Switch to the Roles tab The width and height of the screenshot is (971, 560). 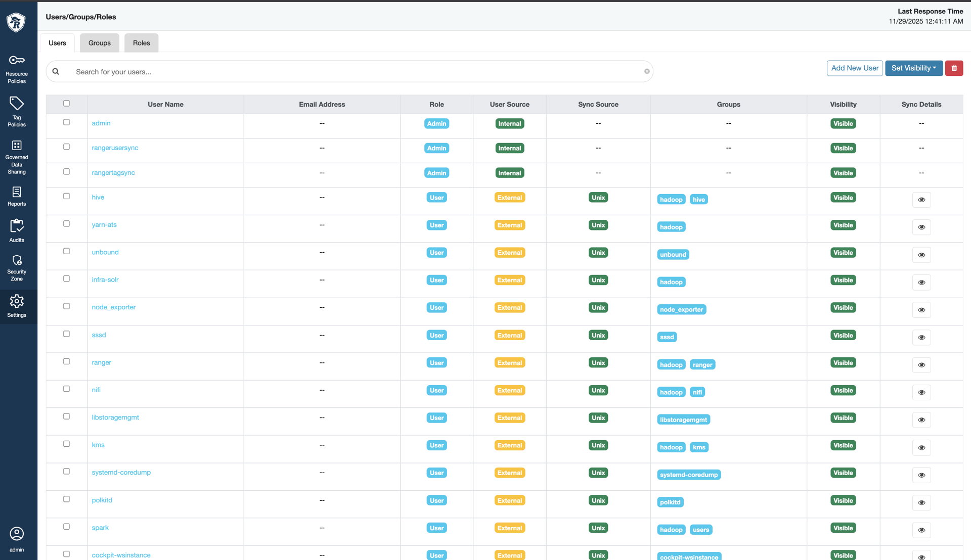pyautogui.click(x=141, y=43)
